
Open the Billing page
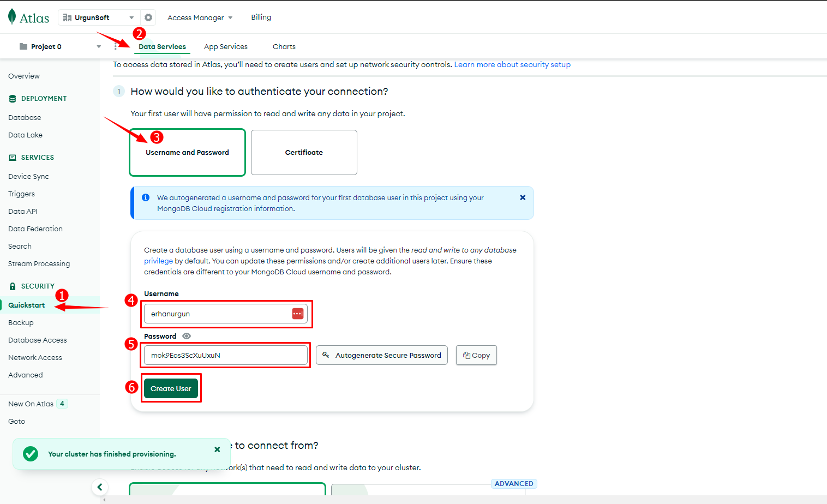coord(261,17)
